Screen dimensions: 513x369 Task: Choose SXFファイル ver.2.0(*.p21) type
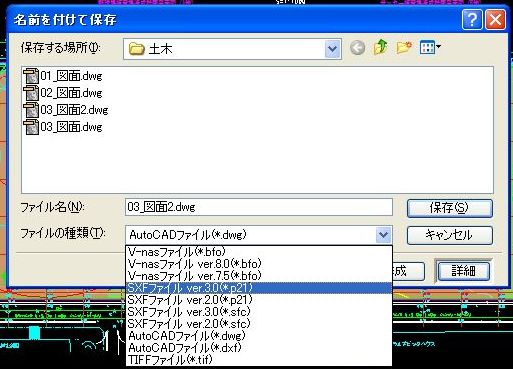pyautogui.click(x=259, y=300)
